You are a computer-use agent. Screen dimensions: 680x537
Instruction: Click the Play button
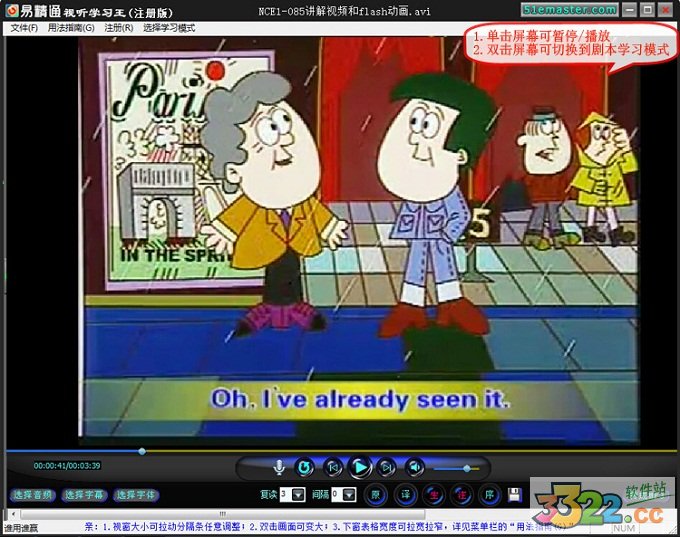click(x=360, y=467)
